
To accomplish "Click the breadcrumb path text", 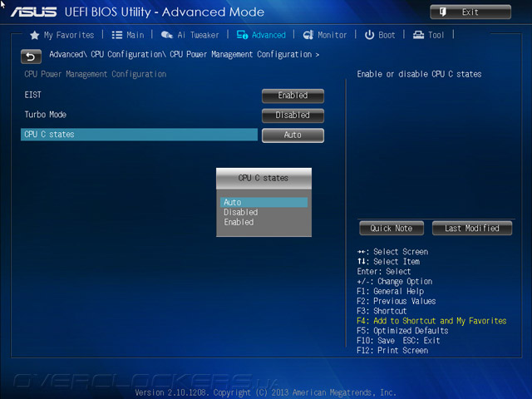I will click(185, 55).
